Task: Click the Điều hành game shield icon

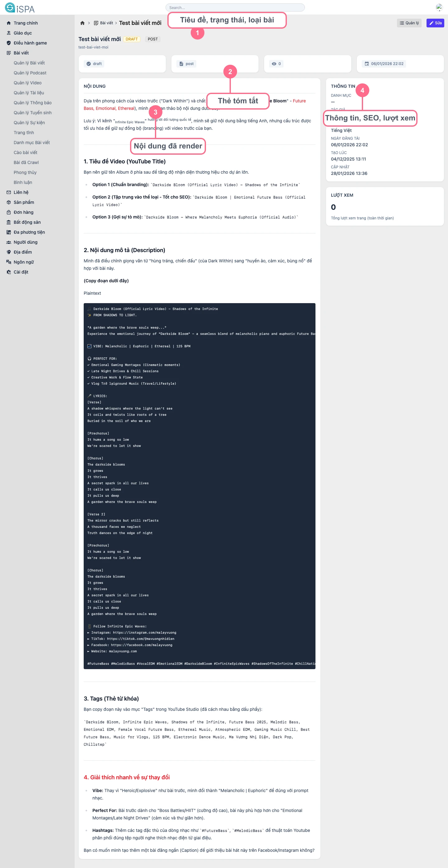Action: (x=9, y=43)
